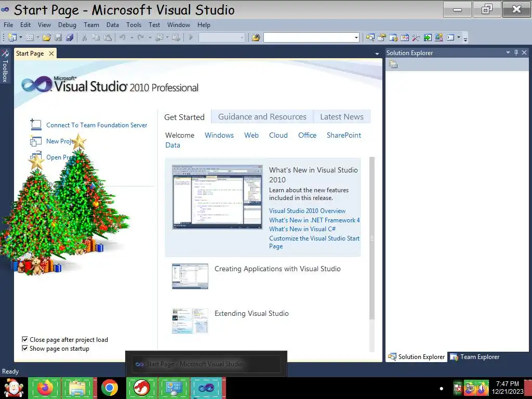Click the Firefox icon on the taskbar

[x=45, y=388]
